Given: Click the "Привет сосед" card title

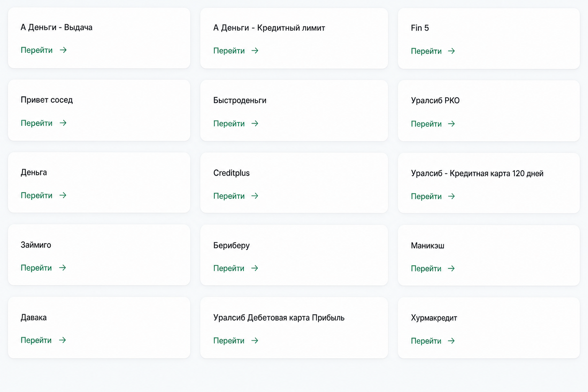Looking at the screenshot, I should point(47,100).
